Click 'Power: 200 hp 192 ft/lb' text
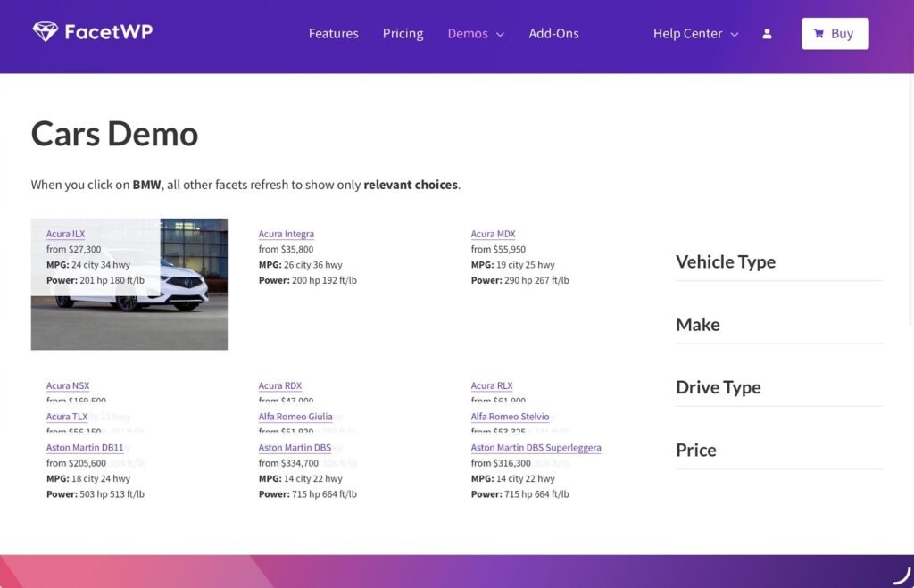Viewport: 914px width, 588px height. [307, 280]
